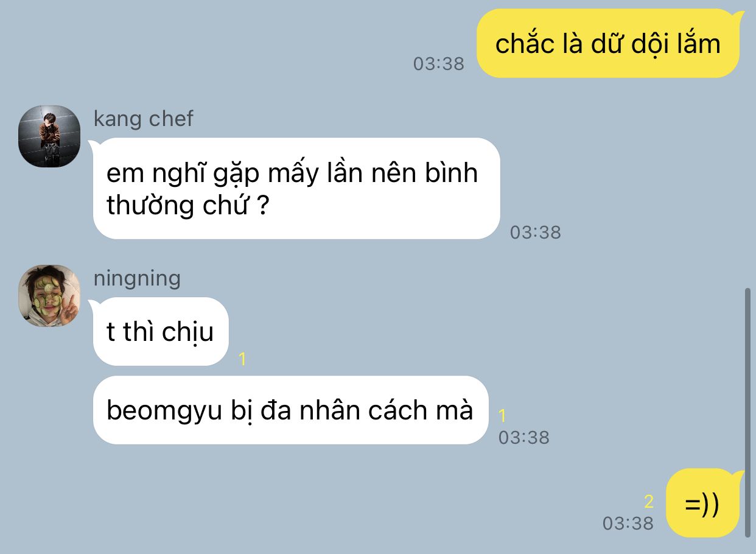Click the message 'em nghĩ gặp mấy lần nên bình thường chứ ?'

[296, 189]
